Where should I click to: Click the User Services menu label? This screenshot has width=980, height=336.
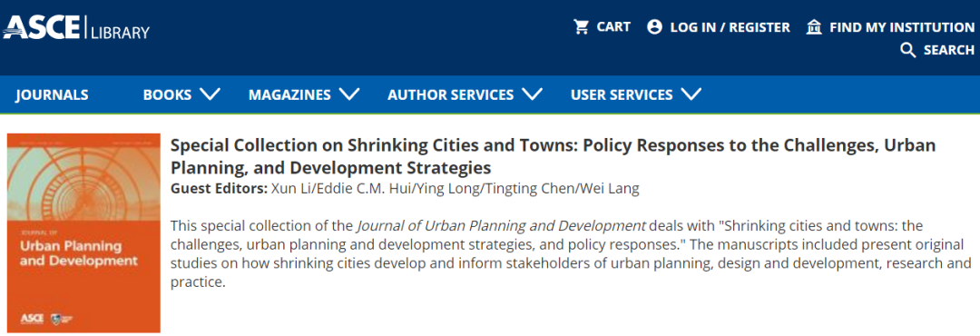[622, 95]
